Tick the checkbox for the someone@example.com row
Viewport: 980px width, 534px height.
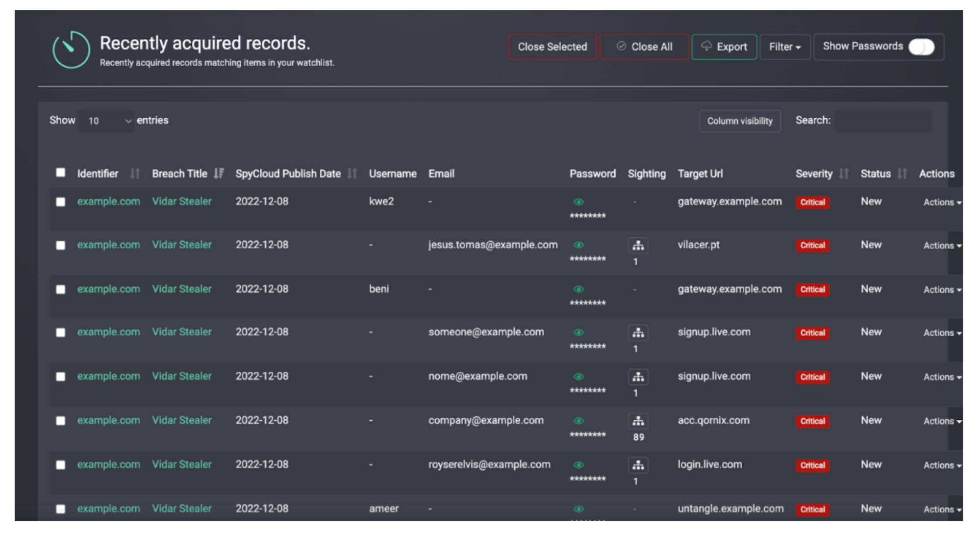coord(60,332)
